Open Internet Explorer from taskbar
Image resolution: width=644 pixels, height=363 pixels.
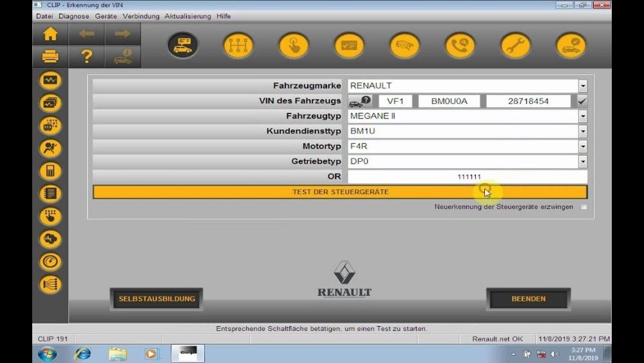tap(82, 354)
